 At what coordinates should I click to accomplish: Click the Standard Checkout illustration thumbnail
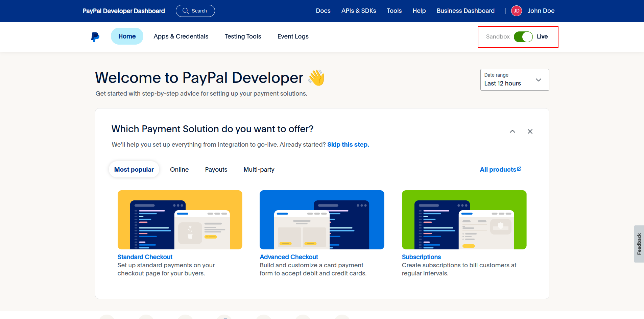pos(180,220)
